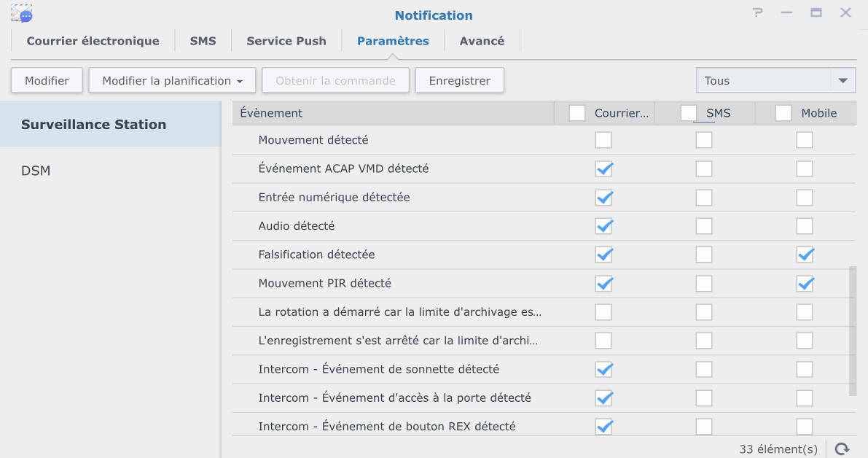868x458 pixels.
Task: Click the Notification app icon
Action: click(23, 14)
